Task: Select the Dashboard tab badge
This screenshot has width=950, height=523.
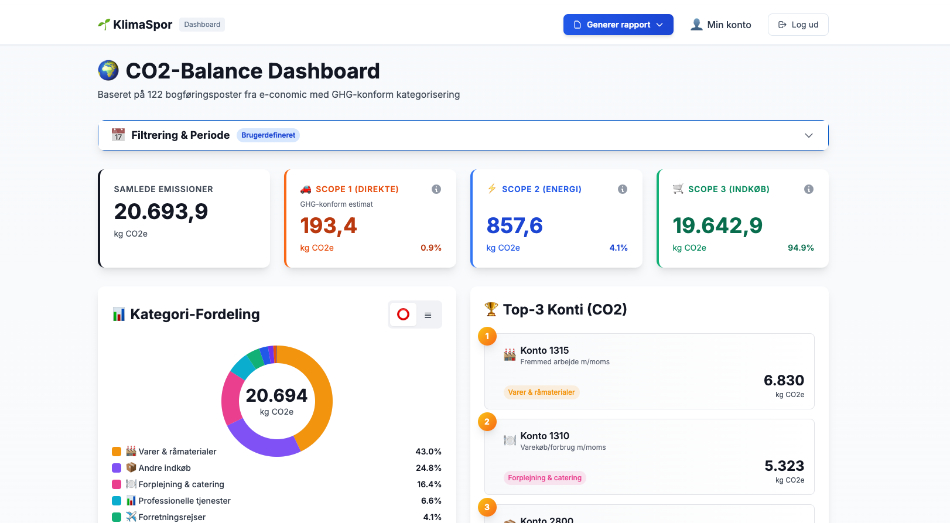Action: (202, 24)
